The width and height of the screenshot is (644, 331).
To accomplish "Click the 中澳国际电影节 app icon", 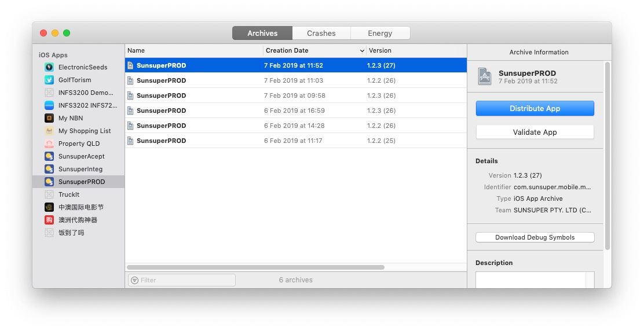I will tap(49, 207).
